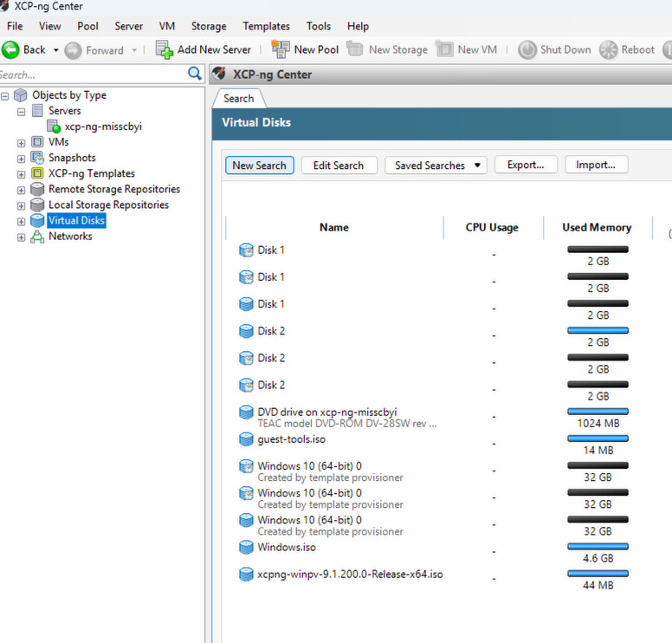Click the Add New Server icon
This screenshot has height=643, width=672.
point(165,49)
